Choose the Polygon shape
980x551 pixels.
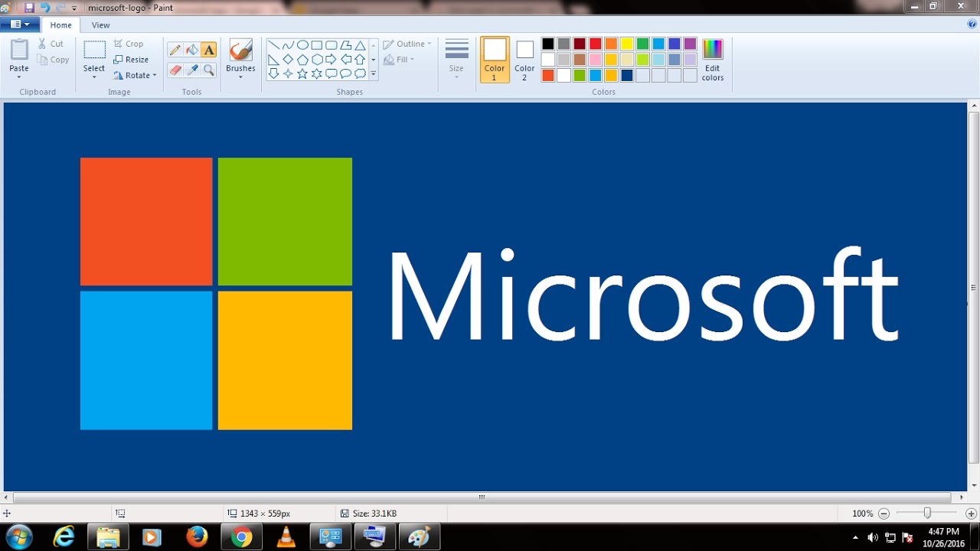click(x=345, y=45)
